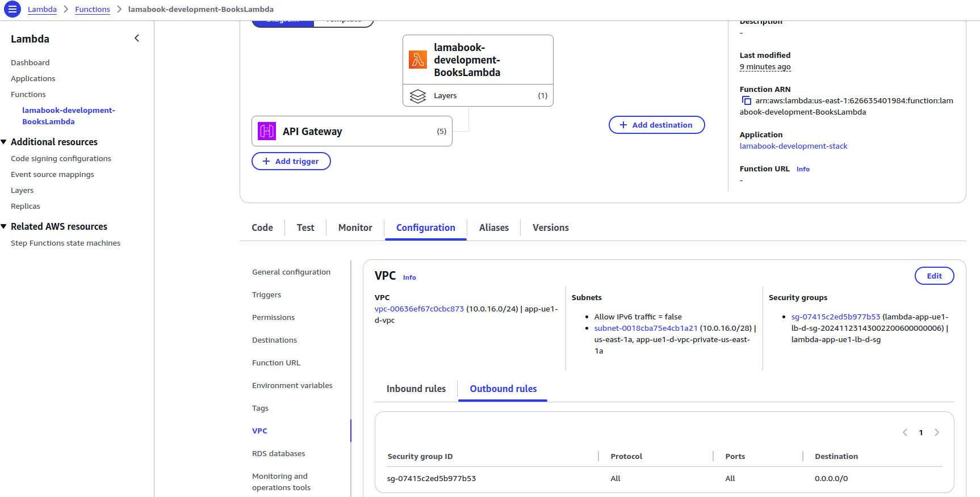This screenshot has height=497, width=980.
Task: Click page number 1 in pagination
Action: [x=921, y=432]
